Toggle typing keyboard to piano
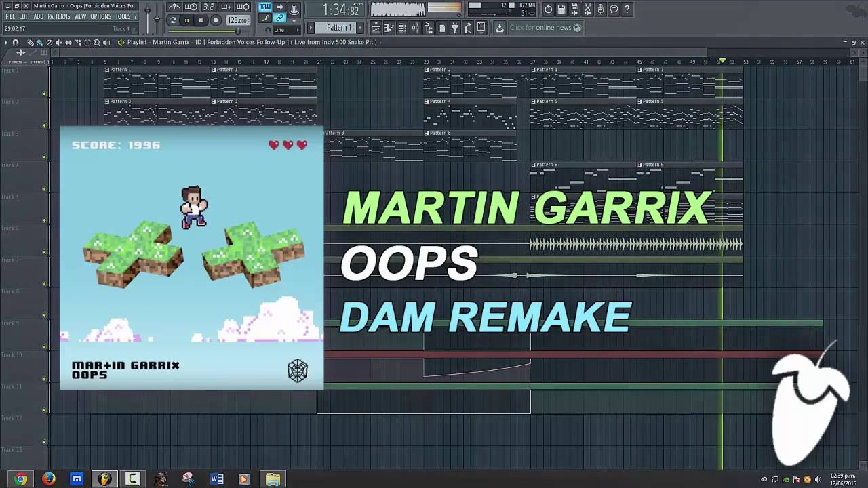868x488 pixels. (264, 7)
